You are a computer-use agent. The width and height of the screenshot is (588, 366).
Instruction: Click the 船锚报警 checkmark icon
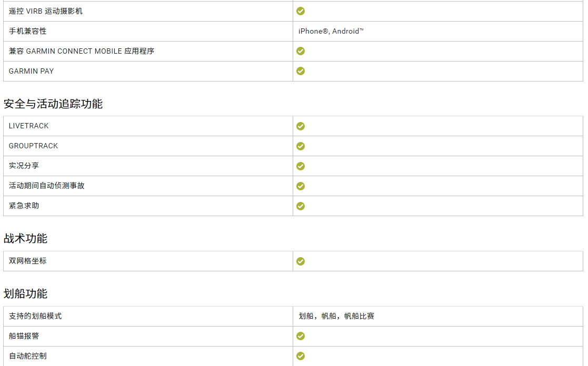tap(301, 336)
